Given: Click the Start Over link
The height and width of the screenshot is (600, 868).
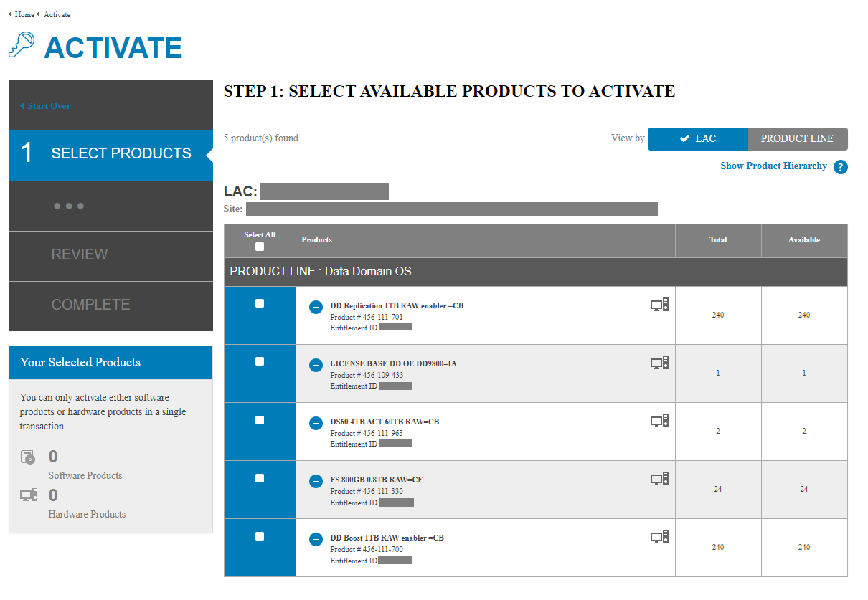Looking at the screenshot, I should [x=46, y=105].
